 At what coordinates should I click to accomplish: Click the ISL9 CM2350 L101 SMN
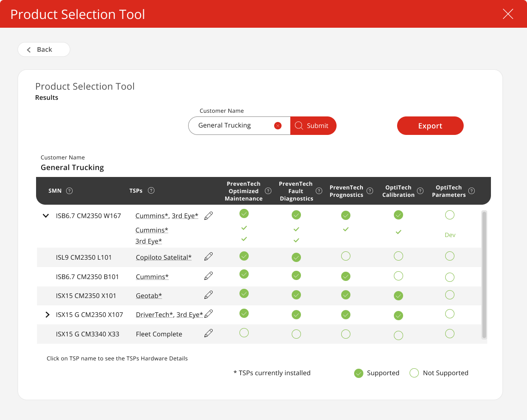pos(84,257)
